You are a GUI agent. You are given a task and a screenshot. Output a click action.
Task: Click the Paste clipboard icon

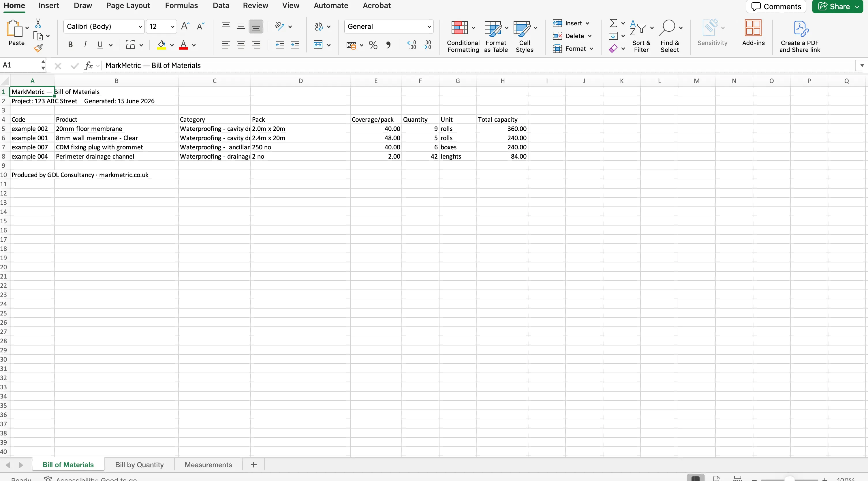point(14,29)
